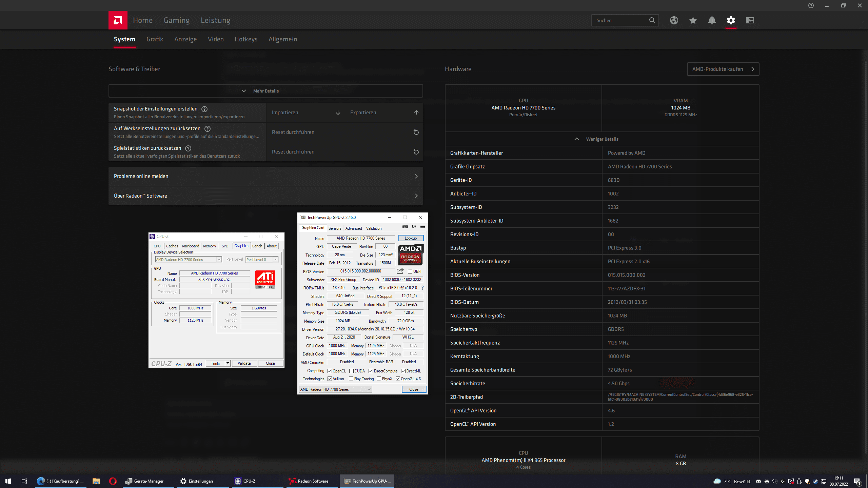Open the weather widget in the taskbar
The width and height of the screenshot is (868, 488).
732,482
